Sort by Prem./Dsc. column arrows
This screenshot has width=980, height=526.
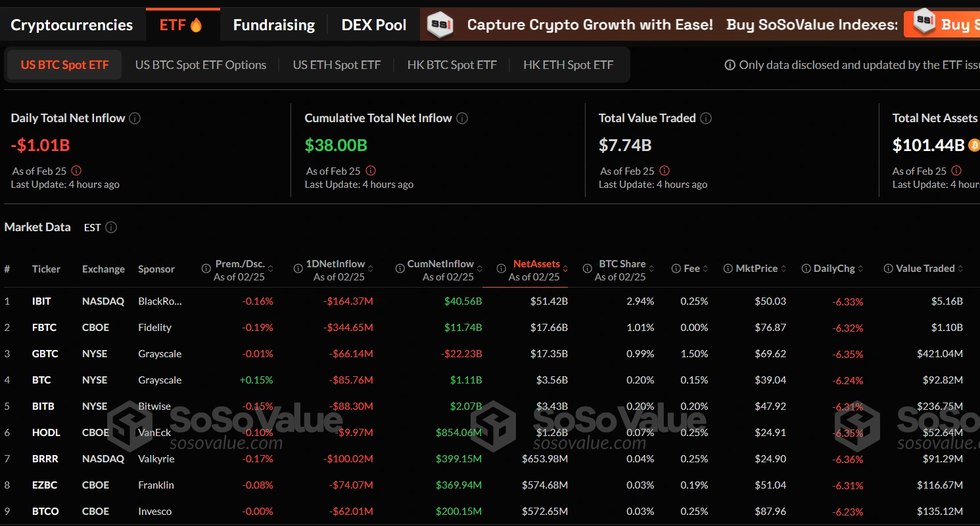coord(270,269)
